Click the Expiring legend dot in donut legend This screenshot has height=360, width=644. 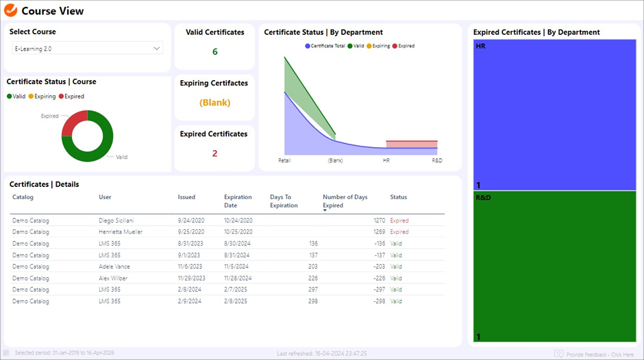pos(32,97)
